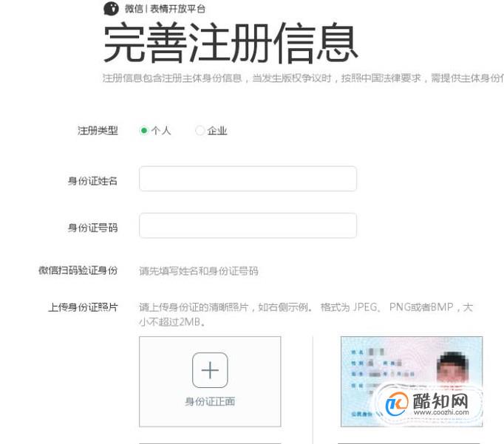
Task: Click the 身份证姓名 field label
Action: pos(92,181)
